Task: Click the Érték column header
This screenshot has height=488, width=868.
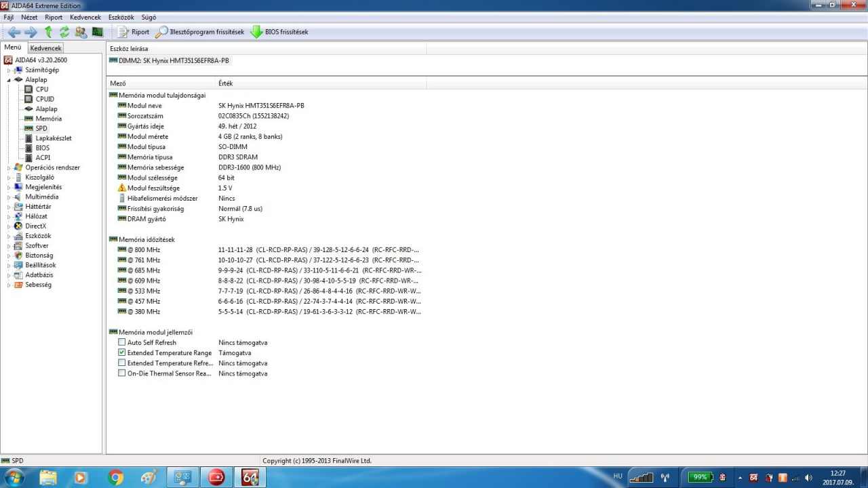Action: (320, 83)
